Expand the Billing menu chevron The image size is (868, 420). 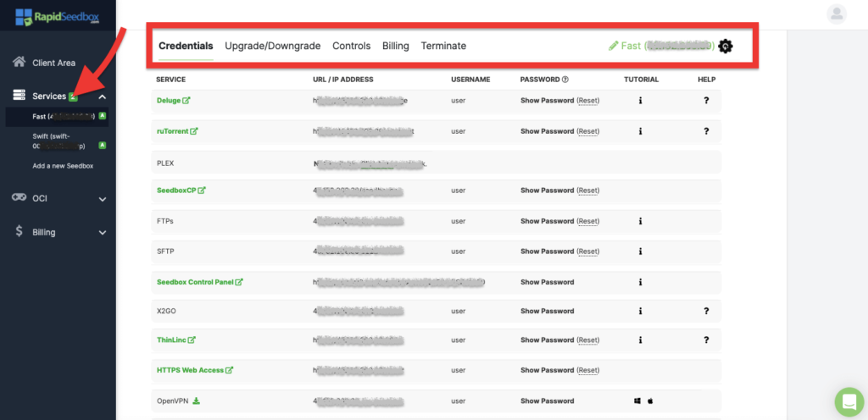(103, 233)
